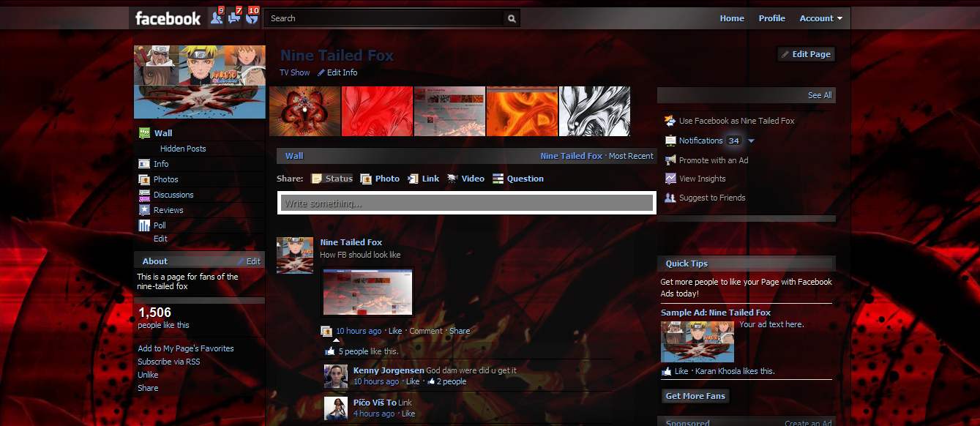The image size is (980, 426).
Task: Open friend requests icon in top bar
Action: click(x=216, y=18)
